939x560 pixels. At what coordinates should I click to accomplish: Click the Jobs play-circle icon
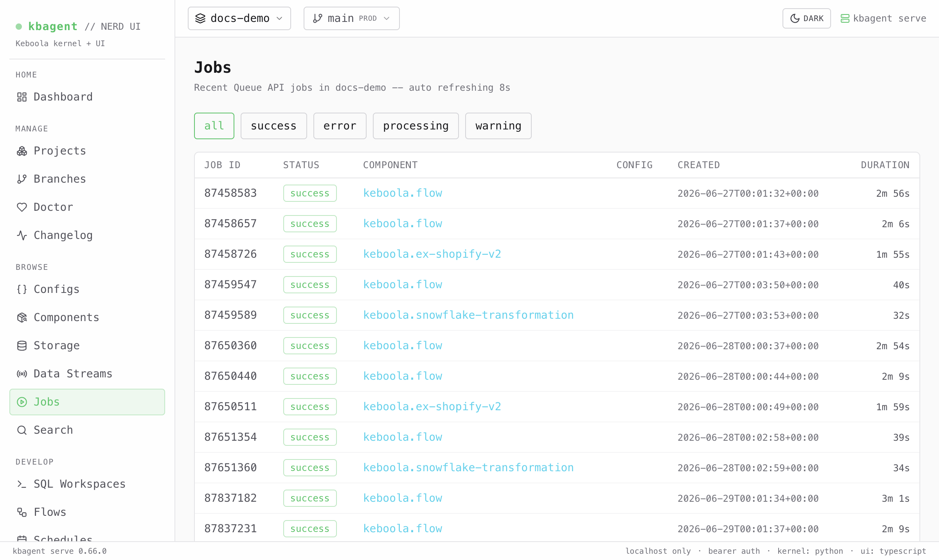tap(22, 402)
